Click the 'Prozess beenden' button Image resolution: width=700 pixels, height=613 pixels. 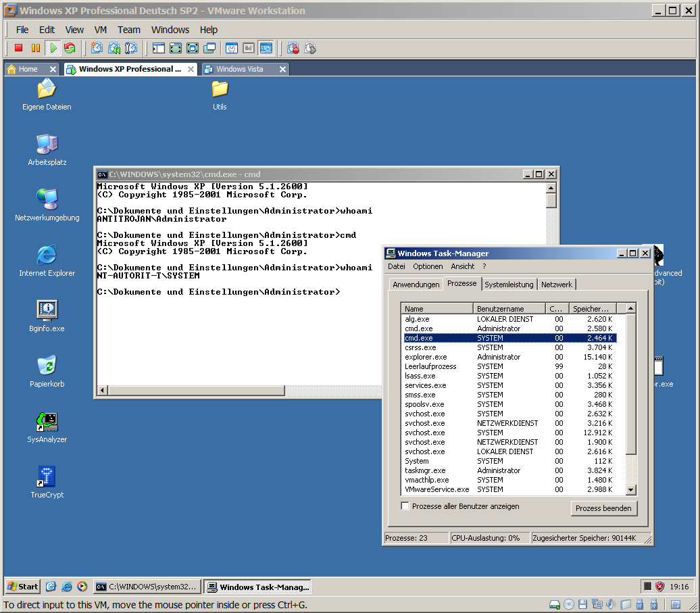pos(603,508)
